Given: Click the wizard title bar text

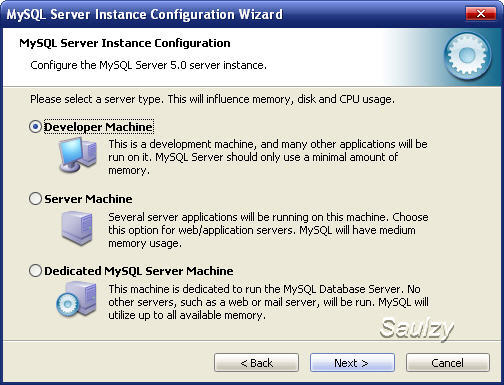Looking at the screenshot, I should pos(144,15).
